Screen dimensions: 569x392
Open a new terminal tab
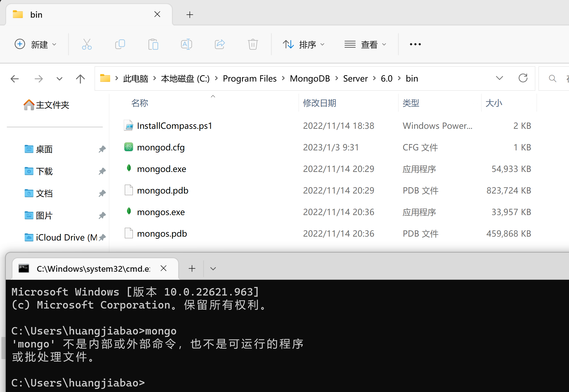coord(192,268)
